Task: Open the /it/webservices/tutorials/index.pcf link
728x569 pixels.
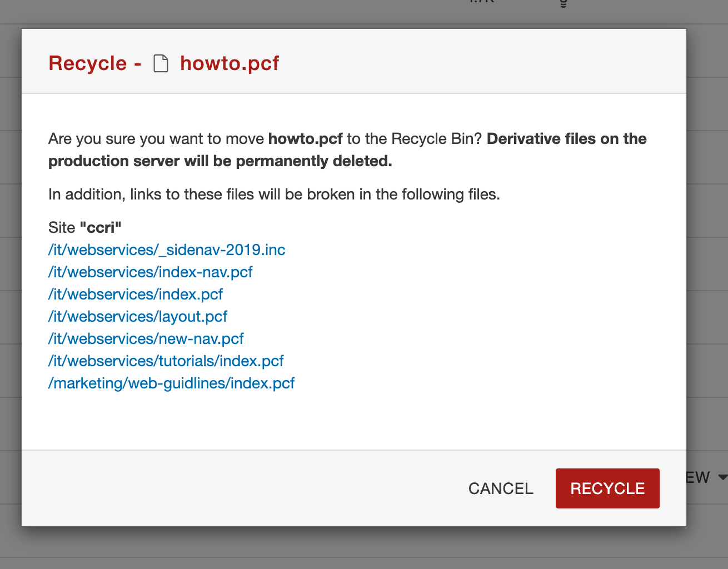Action: [166, 361]
